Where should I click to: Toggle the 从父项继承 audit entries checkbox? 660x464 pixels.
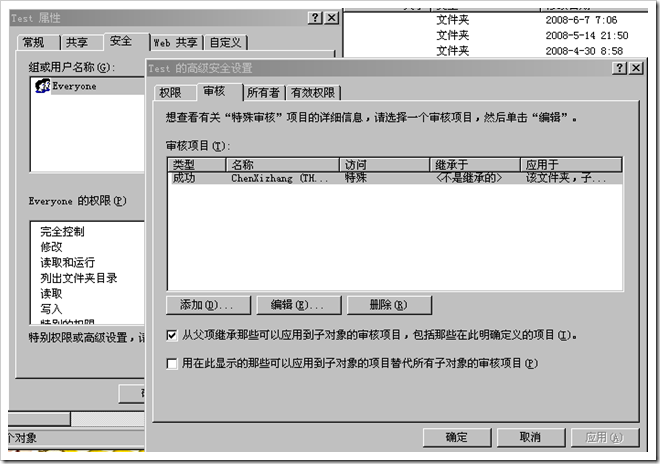click(x=172, y=335)
